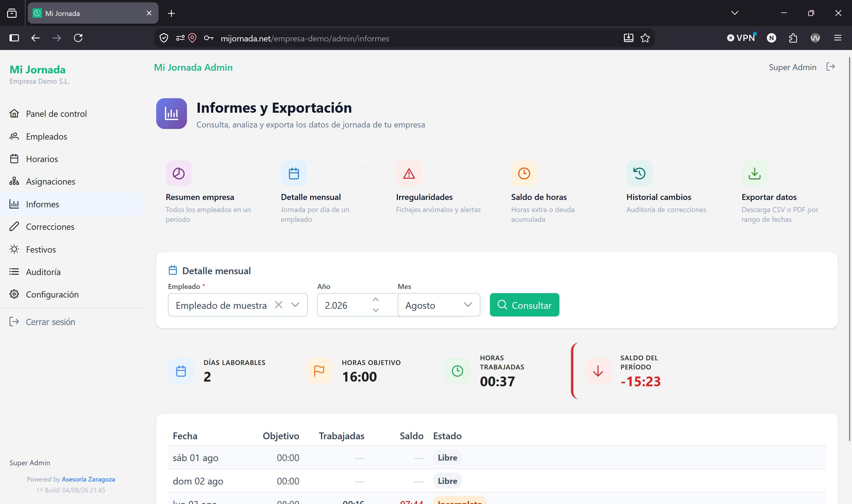Open Resumen empresa pie chart icon
Screen dimensions: 852x504
(x=179, y=173)
